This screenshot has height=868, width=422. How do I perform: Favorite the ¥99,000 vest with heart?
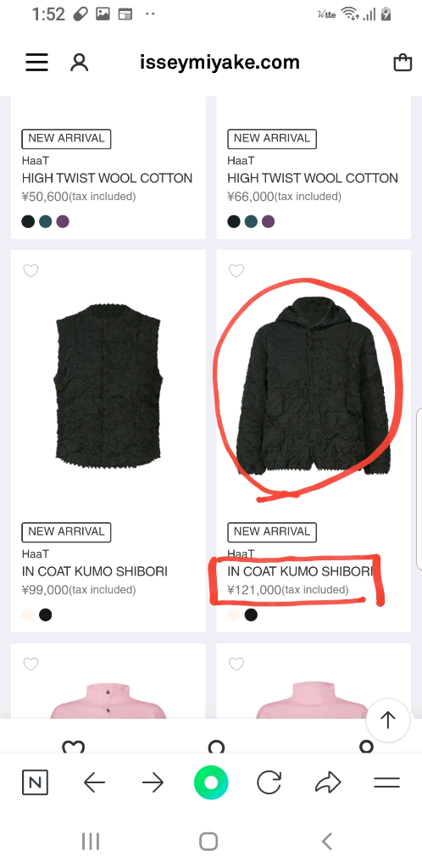(x=31, y=270)
